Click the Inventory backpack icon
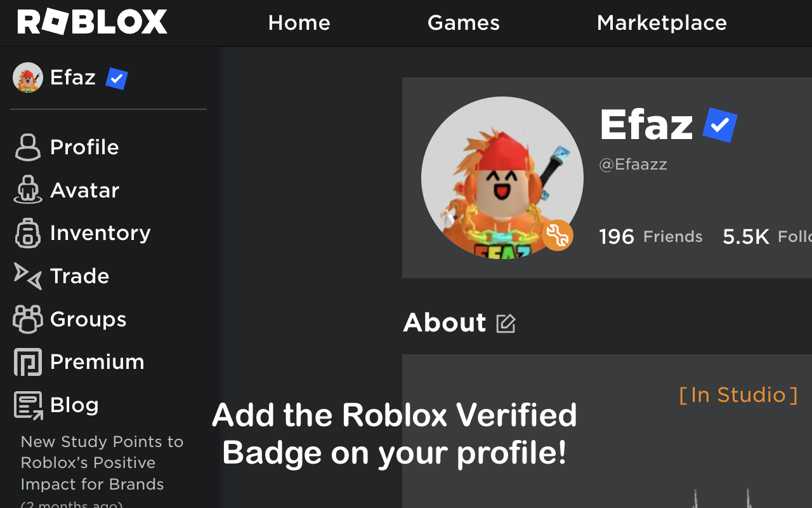Viewport: 812px width, 508px height. [28, 233]
